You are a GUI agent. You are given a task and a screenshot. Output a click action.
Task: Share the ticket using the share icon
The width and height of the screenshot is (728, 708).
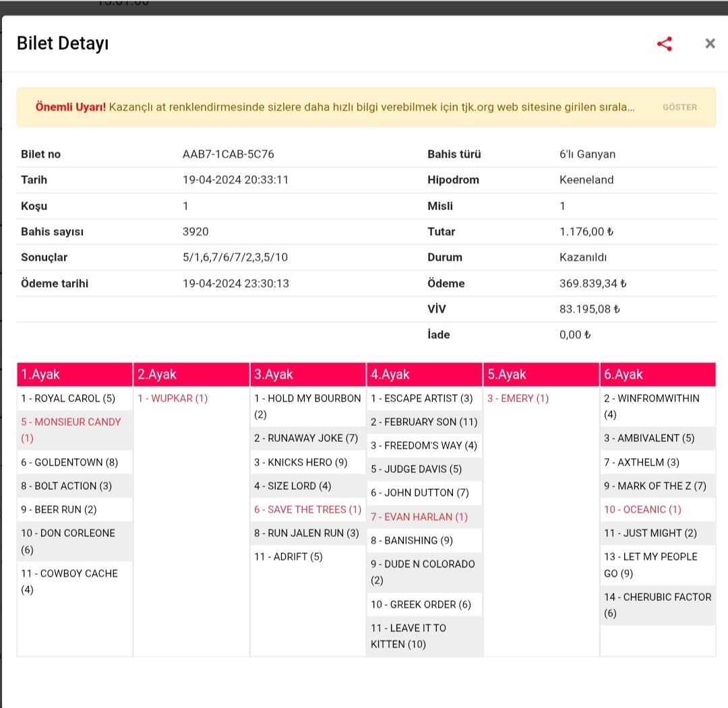pyautogui.click(x=665, y=44)
